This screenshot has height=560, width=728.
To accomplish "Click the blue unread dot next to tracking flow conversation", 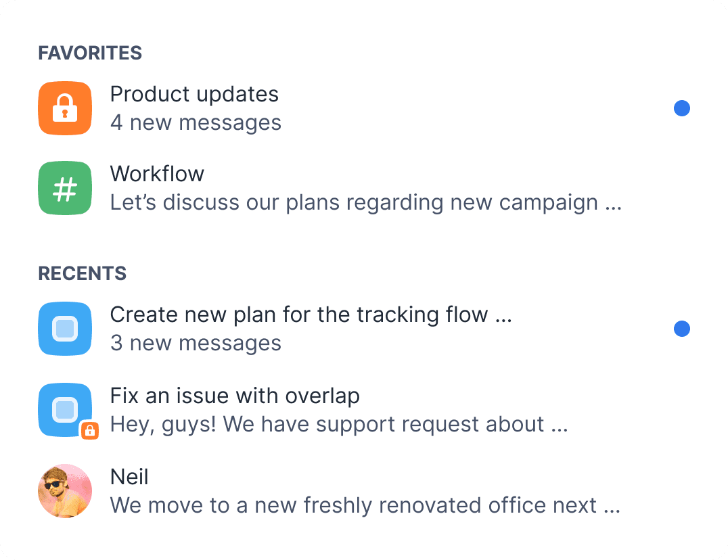I will click(x=682, y=329).
